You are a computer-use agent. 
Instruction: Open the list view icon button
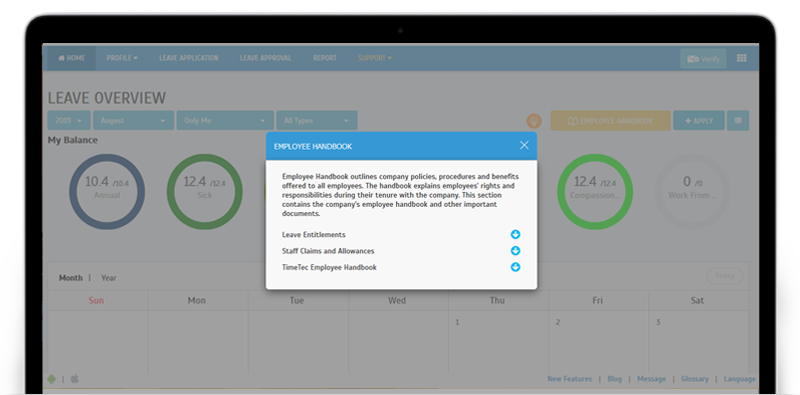pyautogui.click(x=738, y=120)
